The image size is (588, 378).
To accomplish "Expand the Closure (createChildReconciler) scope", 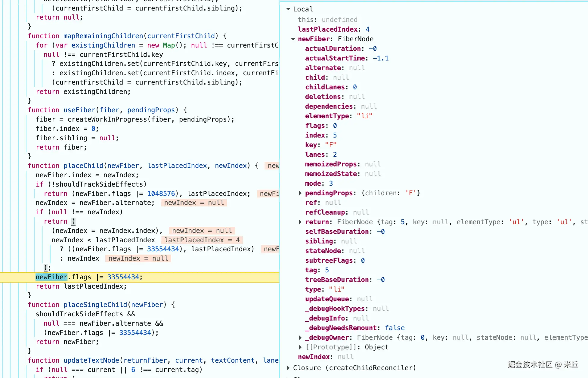I will (x=288, y=368).
